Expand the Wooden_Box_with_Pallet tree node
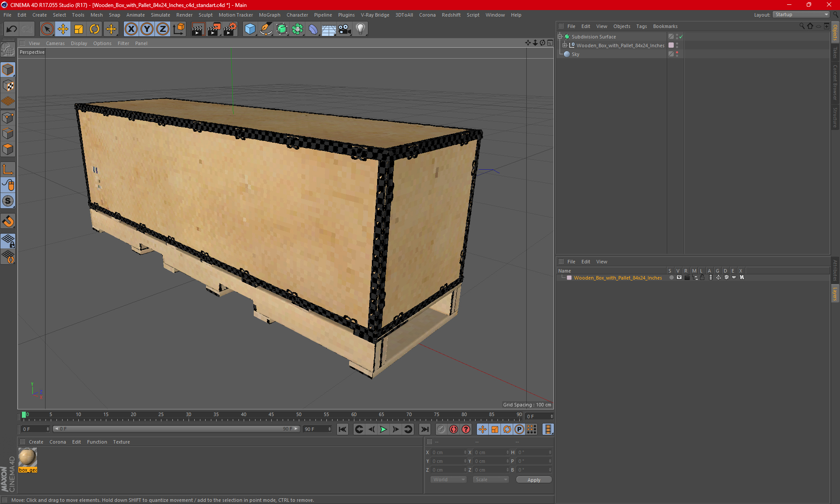840x504 pixels. pos(565,45)
